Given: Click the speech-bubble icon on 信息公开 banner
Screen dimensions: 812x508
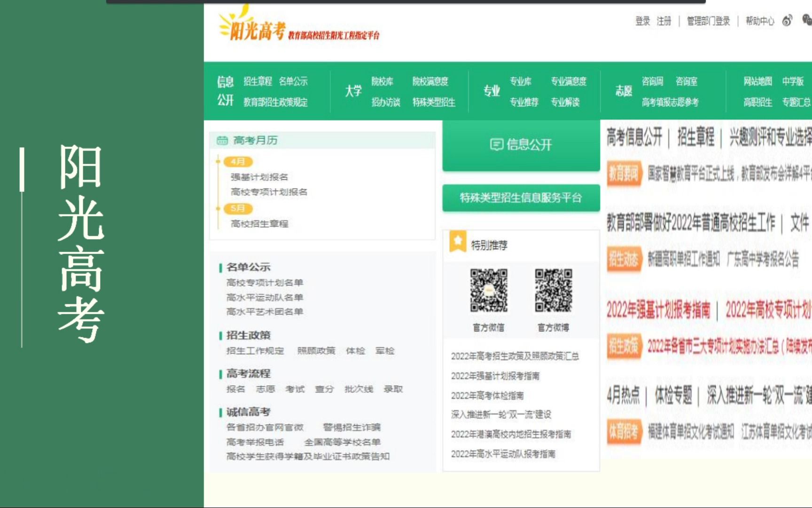Looking at the screenshot, I should click(x=497, y=145).
